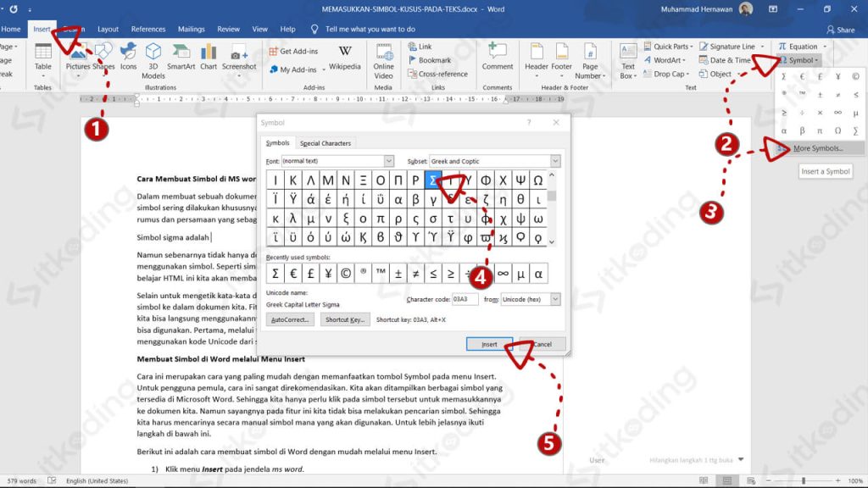Screen dimensions: 868x488
Task: Click the 579 words count in status bar
Action: (x=21, y=480)
